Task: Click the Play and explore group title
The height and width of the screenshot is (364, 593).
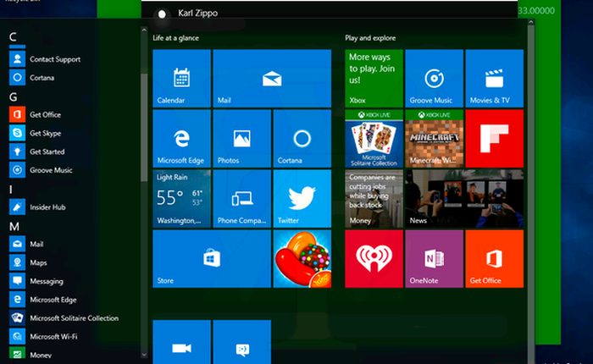Action: point(370,38)
